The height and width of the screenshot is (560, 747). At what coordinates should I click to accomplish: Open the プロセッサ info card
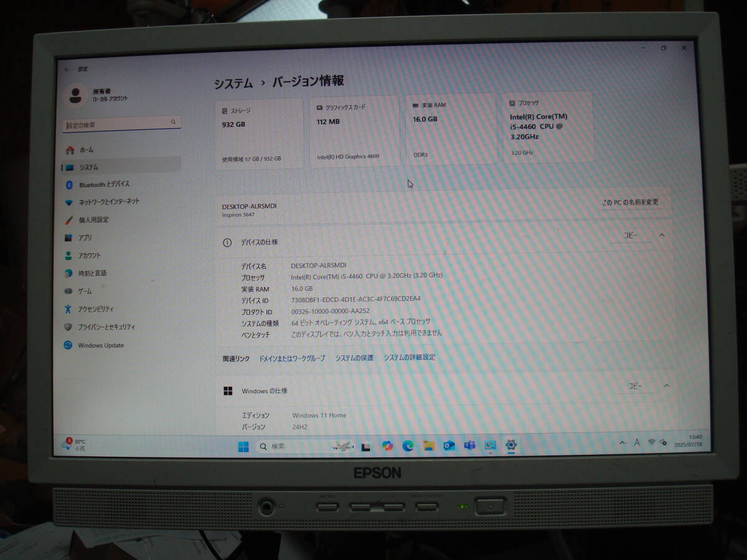pos(548,128)
